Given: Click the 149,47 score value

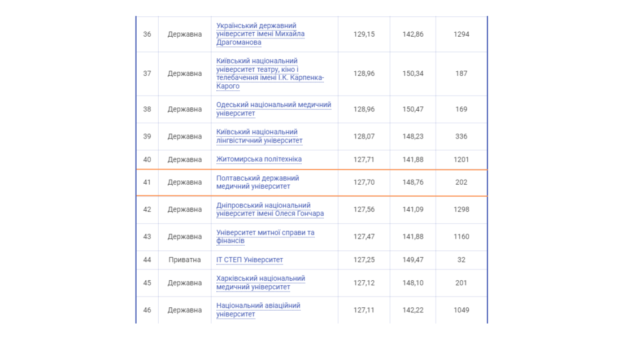Looking at the screenshot, I should (x=413, y=260).
